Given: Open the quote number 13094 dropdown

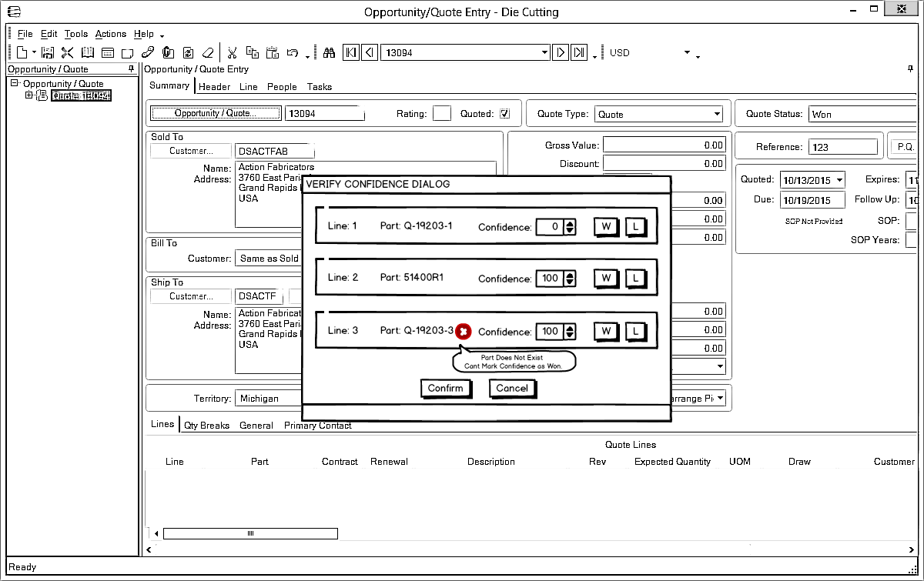Looking at the screenshot, I should (x=544, y=53).
